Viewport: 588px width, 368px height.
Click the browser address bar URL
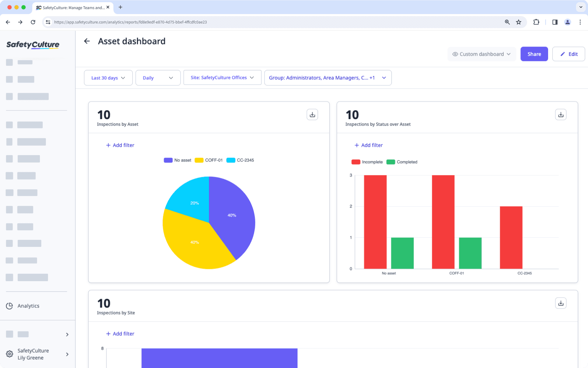(x=130, y=22)
